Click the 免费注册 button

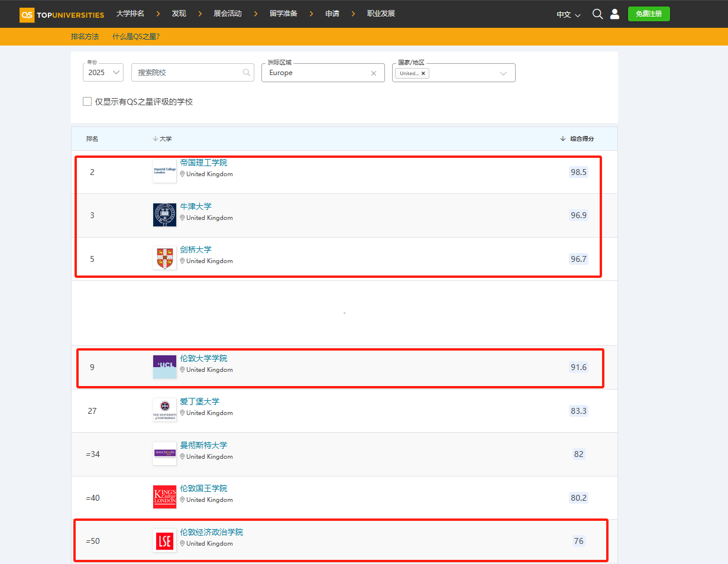(649, 14)
